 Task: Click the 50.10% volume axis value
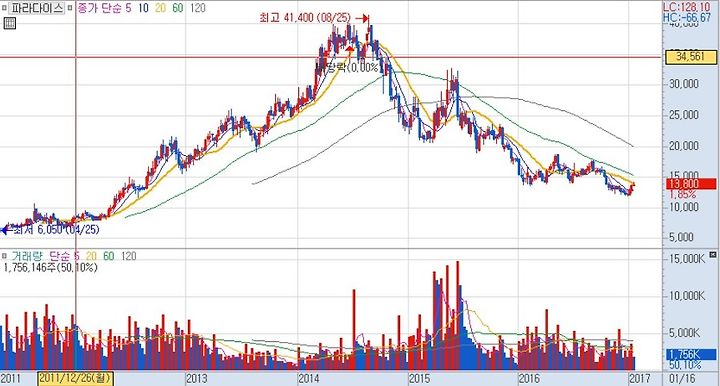click(x=685, y=365)
